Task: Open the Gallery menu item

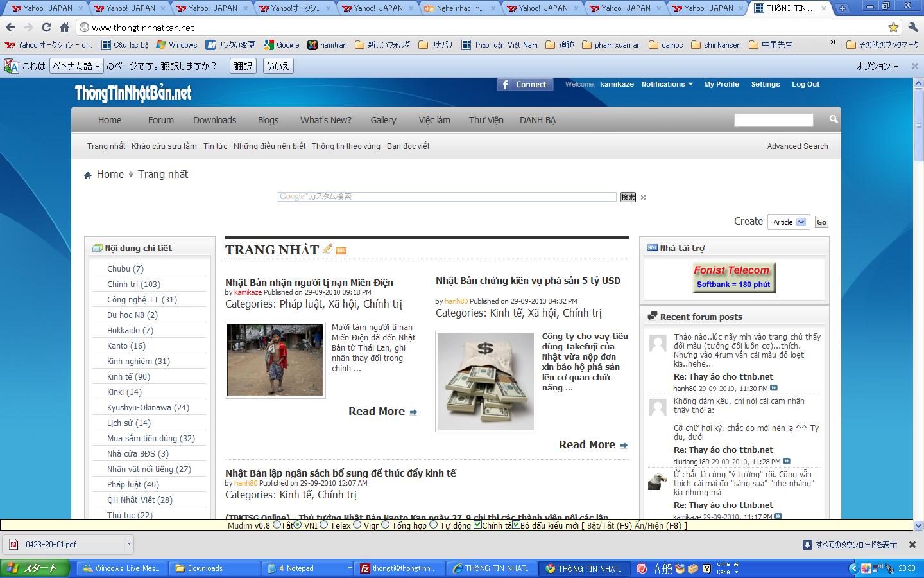Action: (383, 120)
